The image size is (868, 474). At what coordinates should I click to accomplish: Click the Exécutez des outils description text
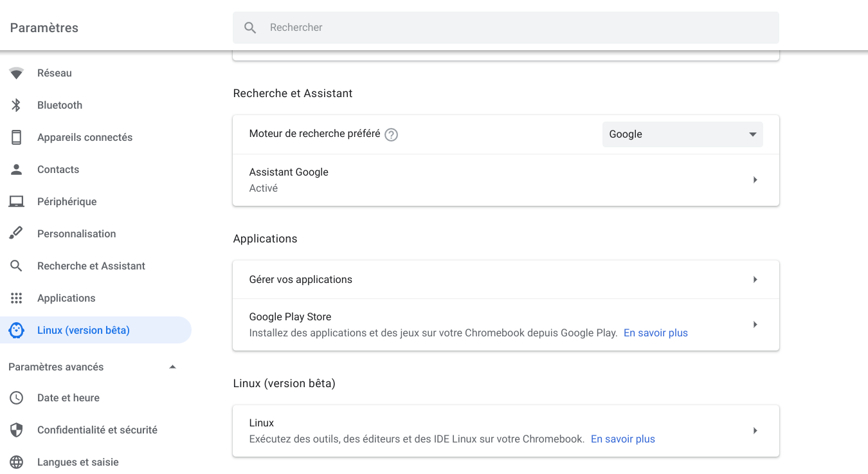click(x=417, y=439)
